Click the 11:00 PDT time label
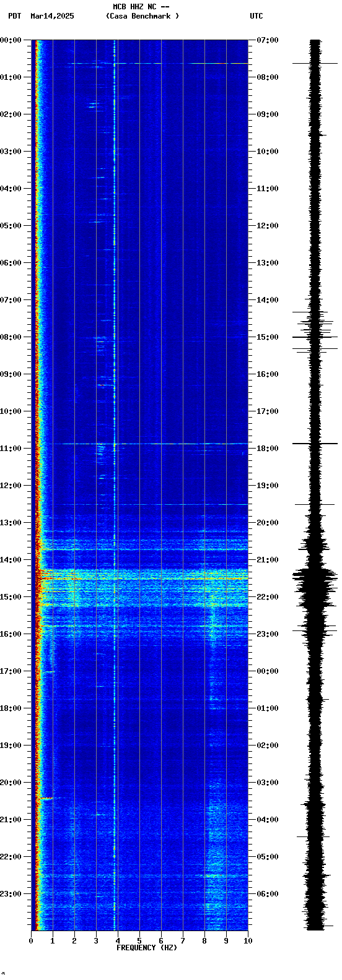Screen dimensions: 342x980 pos(11,449)
